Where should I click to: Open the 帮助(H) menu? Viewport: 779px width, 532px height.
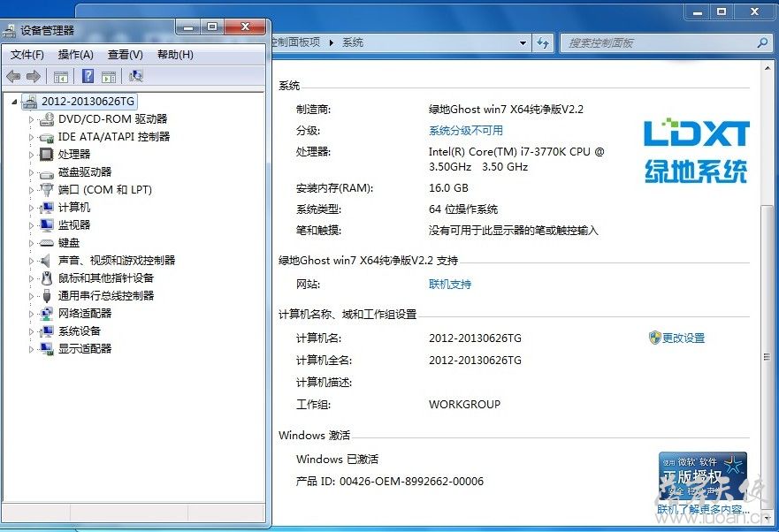(x=175, y=55)
